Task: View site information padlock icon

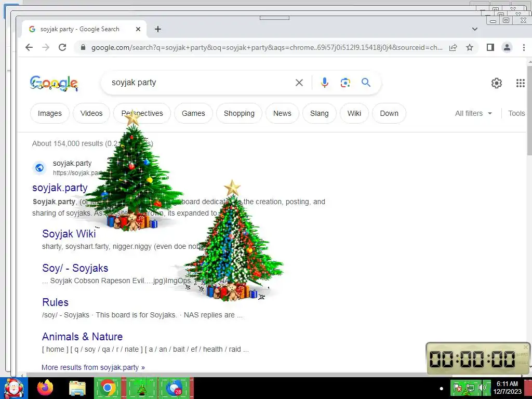Action: tap(83, 47)
